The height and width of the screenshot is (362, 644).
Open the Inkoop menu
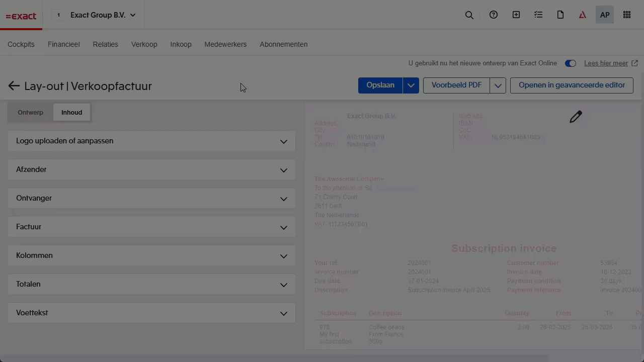pos(181,44)
